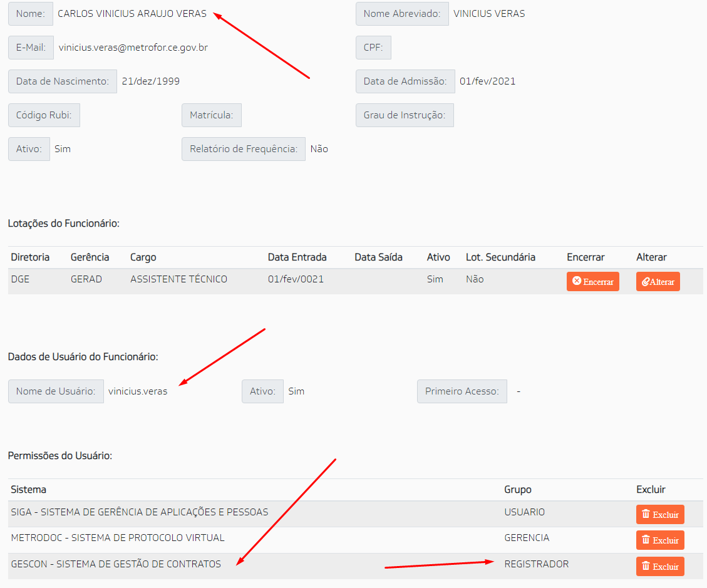Click the Não value of Relatório de Frequência

pos(319,149)
